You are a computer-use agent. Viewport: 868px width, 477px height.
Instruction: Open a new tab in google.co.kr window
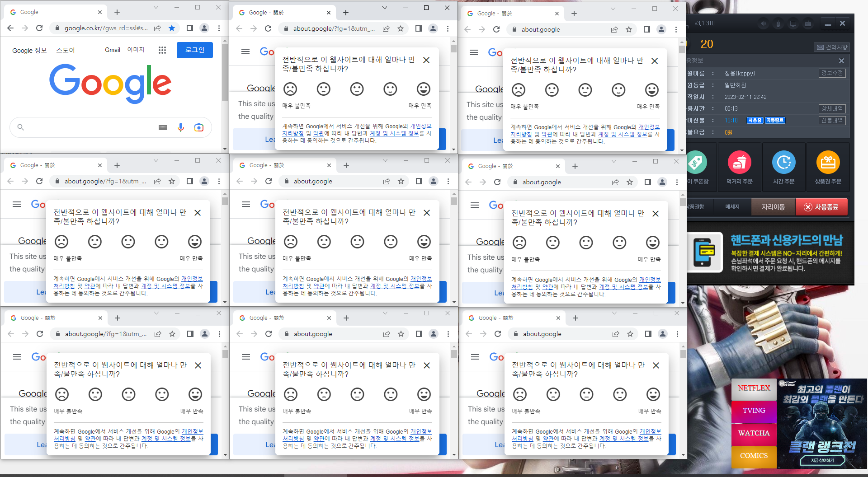tap(117, 12)
